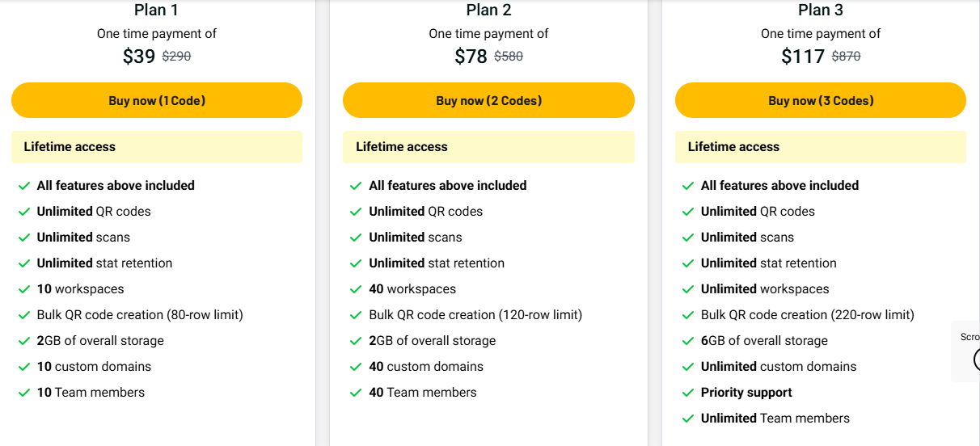Click 'Bulk QR code creation (220-row limit)' text
Viewport: 980px width, 446px height.
(x=807, y=315)
